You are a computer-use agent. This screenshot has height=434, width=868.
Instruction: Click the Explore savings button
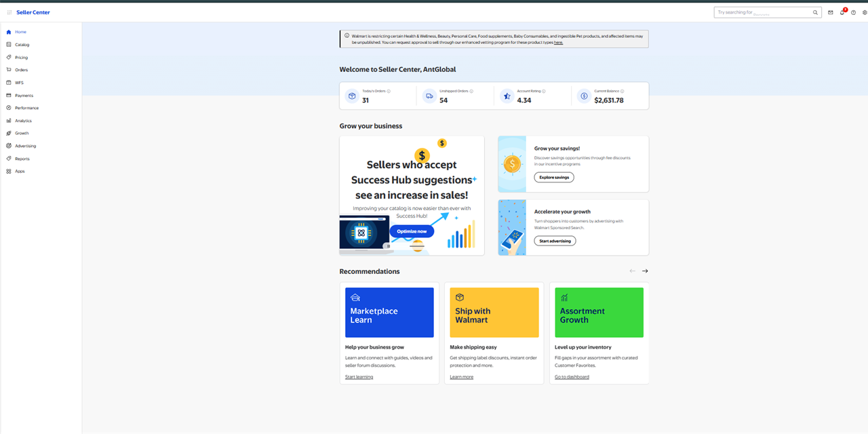(554, 177)
